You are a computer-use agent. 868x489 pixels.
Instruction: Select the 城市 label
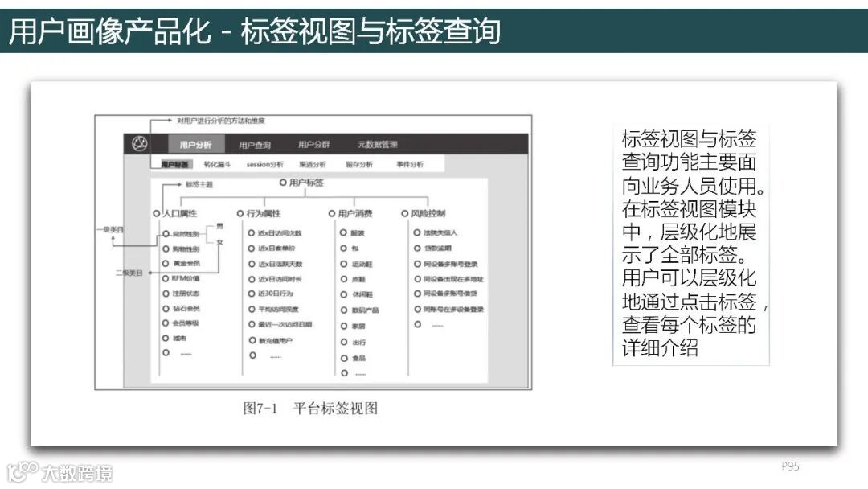tap(174, 338)
